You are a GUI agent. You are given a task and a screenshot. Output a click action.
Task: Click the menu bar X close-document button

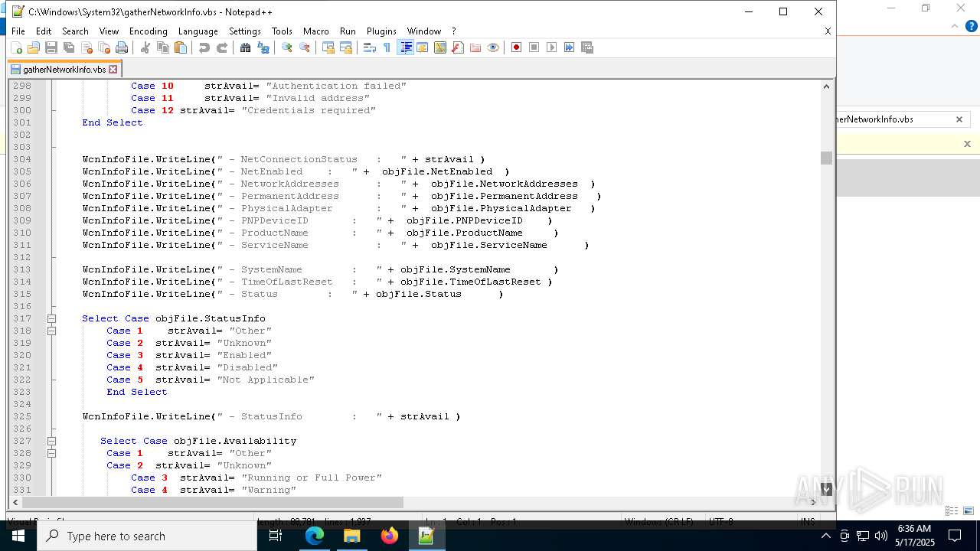(828, 31)
